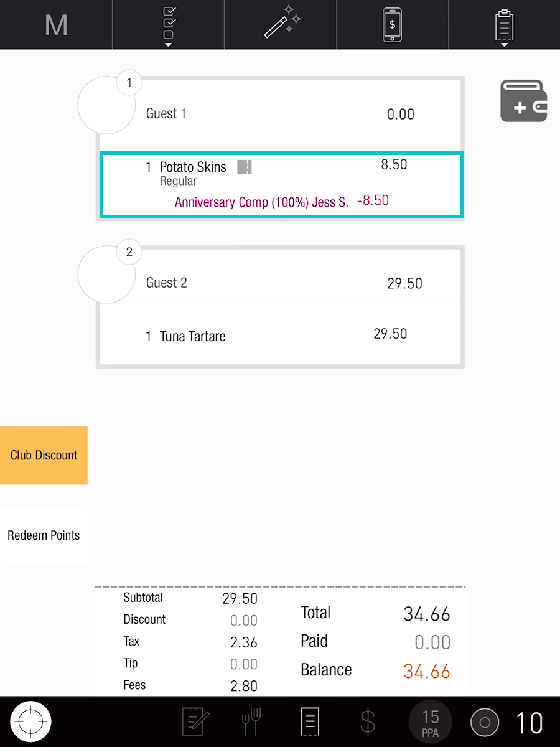
Task: Click the add wallet icon
Action: coord(523,101)
